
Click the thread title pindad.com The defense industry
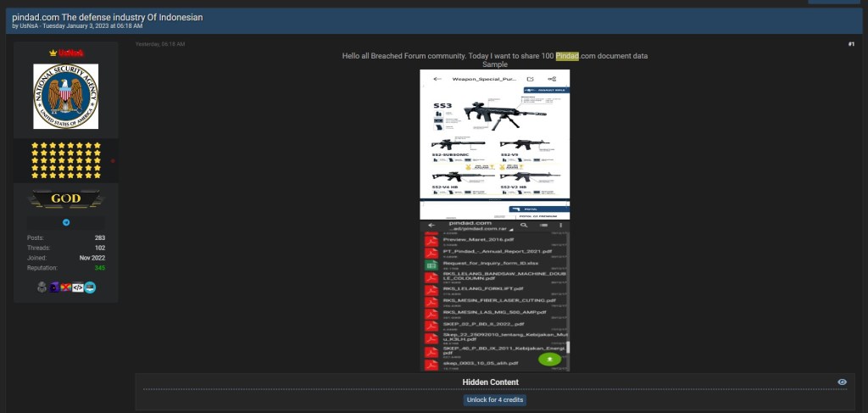(108, 17)
